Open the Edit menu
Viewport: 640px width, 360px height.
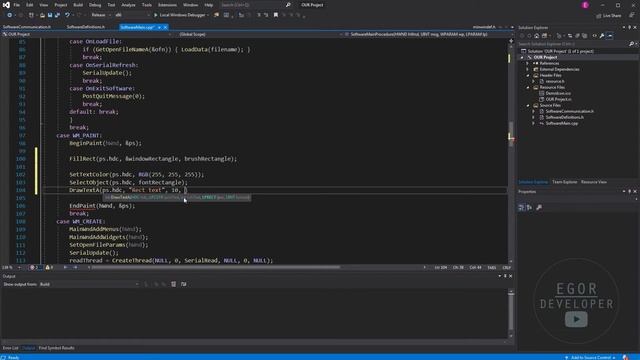click(x=30, y=5)
